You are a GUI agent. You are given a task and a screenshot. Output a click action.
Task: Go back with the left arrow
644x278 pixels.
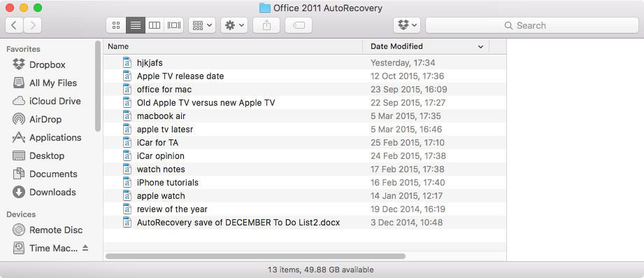tap(14, 25)
